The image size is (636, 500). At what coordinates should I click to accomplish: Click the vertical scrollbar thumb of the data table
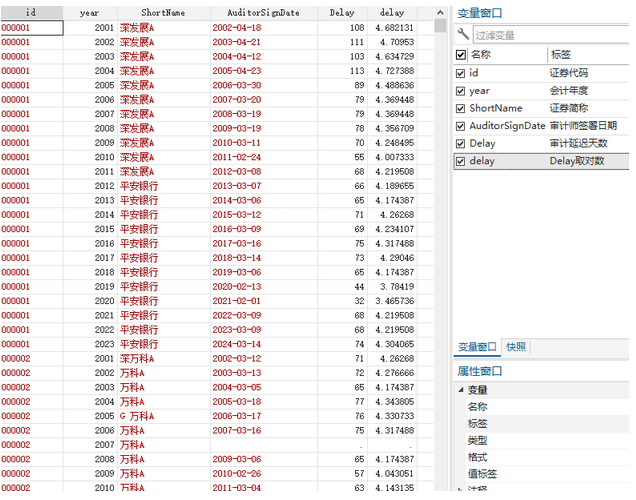point(440,26)
